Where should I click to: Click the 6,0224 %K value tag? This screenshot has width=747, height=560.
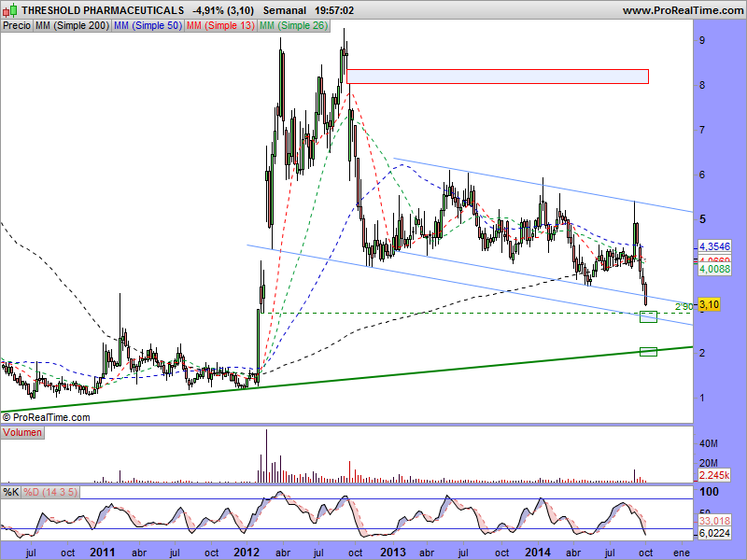point(714,533)
